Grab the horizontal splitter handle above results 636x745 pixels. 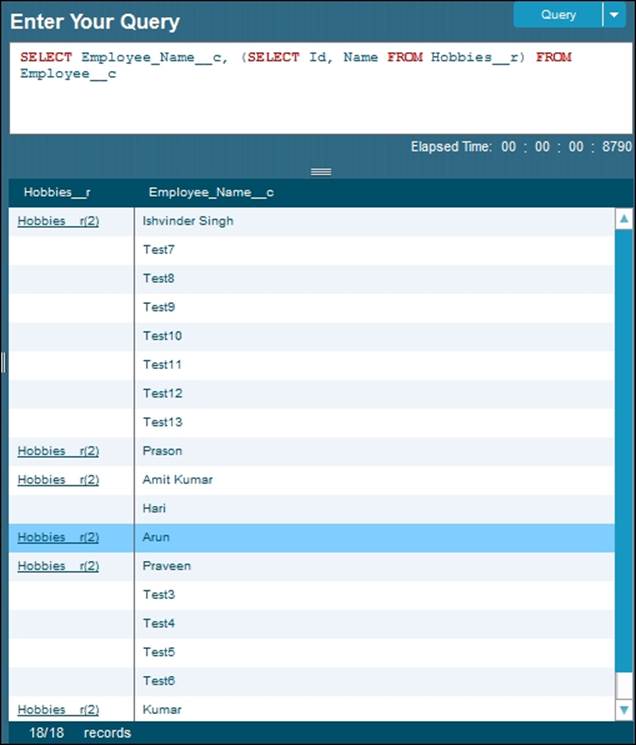click(320, 172)
